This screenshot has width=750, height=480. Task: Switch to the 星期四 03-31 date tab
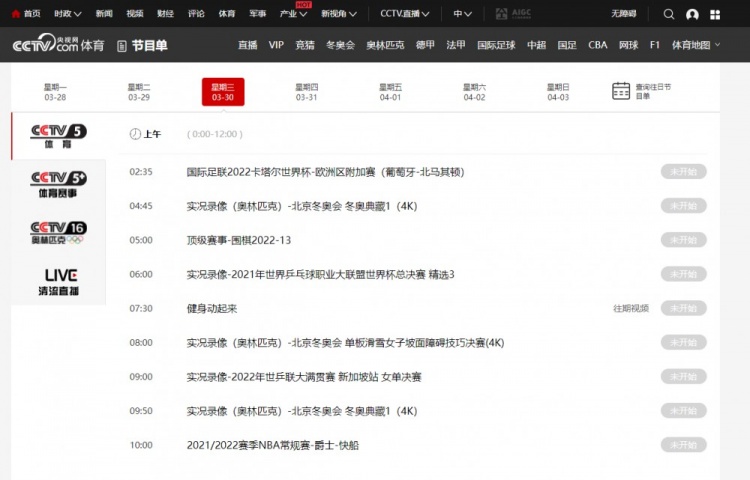[x=307, y=92]
